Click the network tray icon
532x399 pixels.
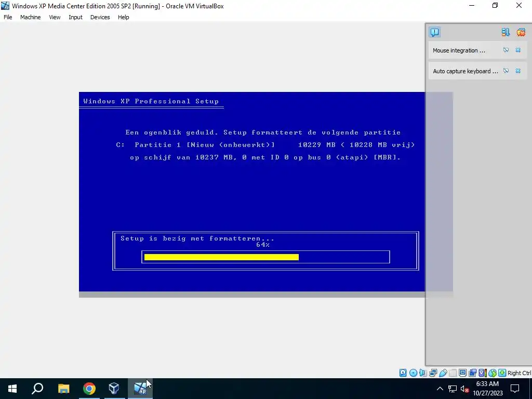pyautogui.click(x=453, y=389)
